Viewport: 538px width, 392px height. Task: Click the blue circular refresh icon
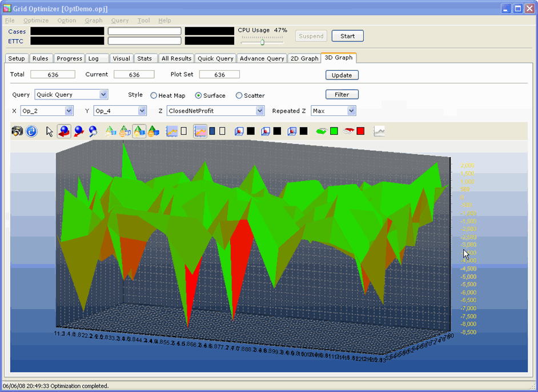click(31, 131)
